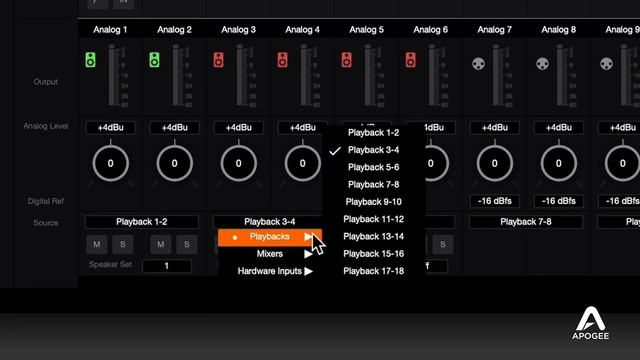This screenshot has height=360, width=640.
Task: Select Playback 1-2 from submenu
Action: [x=373, y=133]
